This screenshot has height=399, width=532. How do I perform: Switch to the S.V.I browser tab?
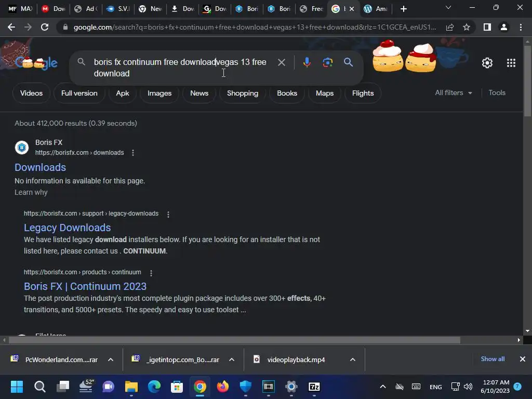point(118,9)
